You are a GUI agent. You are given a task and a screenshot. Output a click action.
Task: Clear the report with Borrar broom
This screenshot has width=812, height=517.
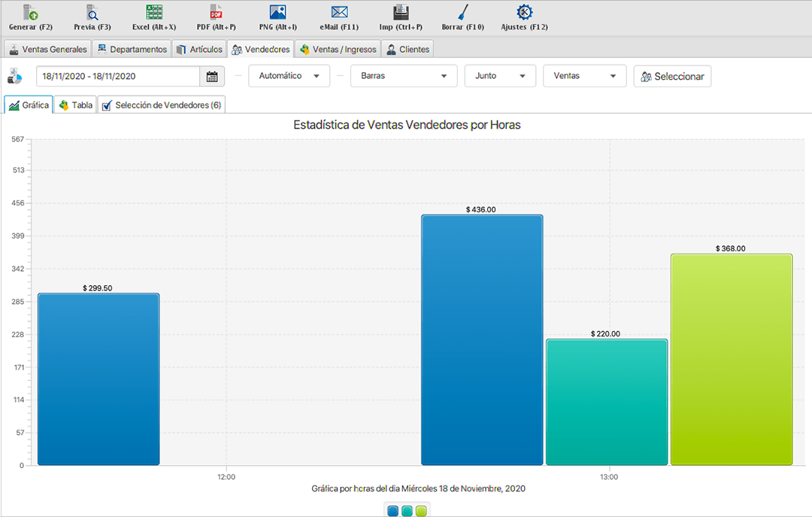(x=462, y=13)
